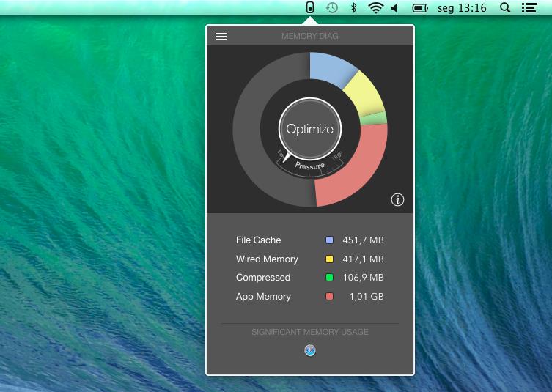This screenshot has height=392, width=552.
Task: Click the clock showing seg 13:16
Action: click(461, 8)
